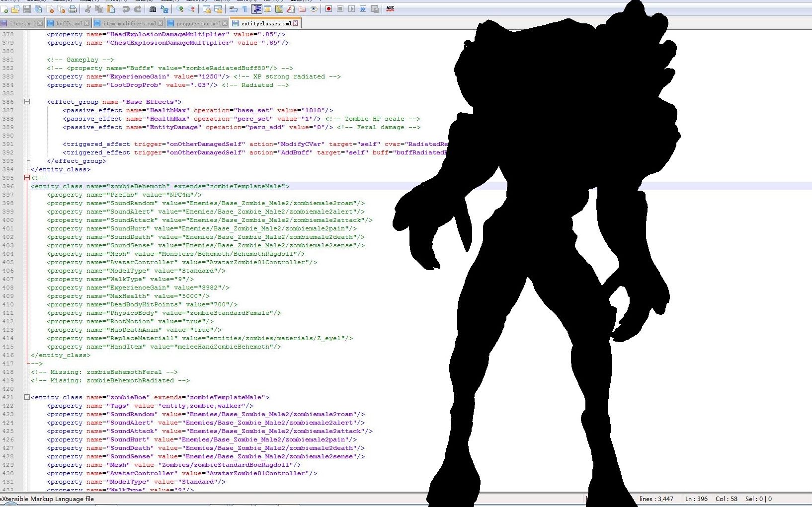Switch to the items.xml tab

click(x=23, y=23)
